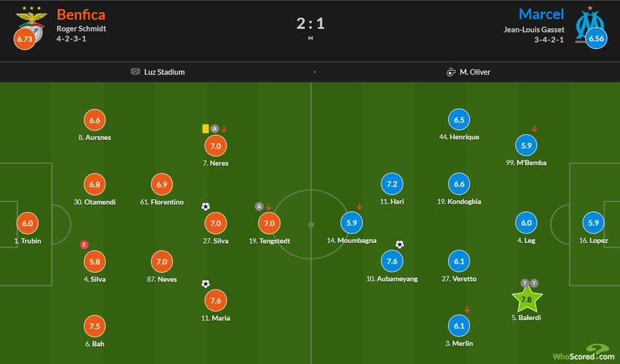
Task: Open the Marcel team name link
Action: coord(541,14)
